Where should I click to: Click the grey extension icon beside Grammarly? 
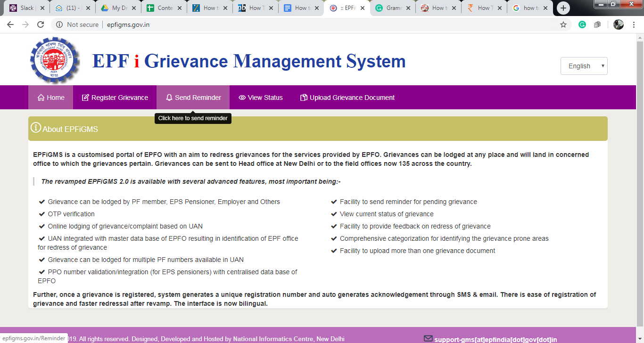[597, 24]
